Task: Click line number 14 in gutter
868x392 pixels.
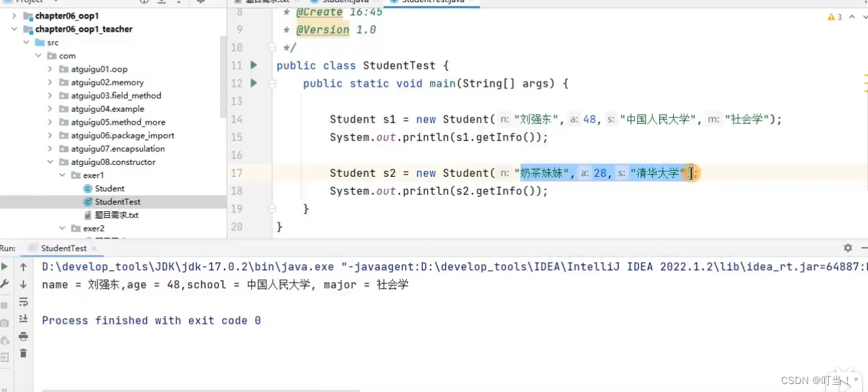Action: pos(236,119)
